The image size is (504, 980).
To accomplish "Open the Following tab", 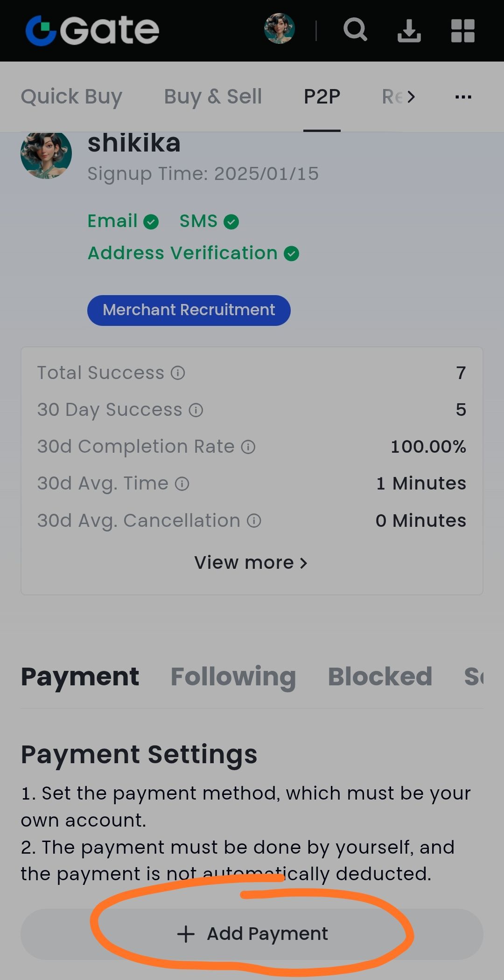I will click(x=233, y=677).
